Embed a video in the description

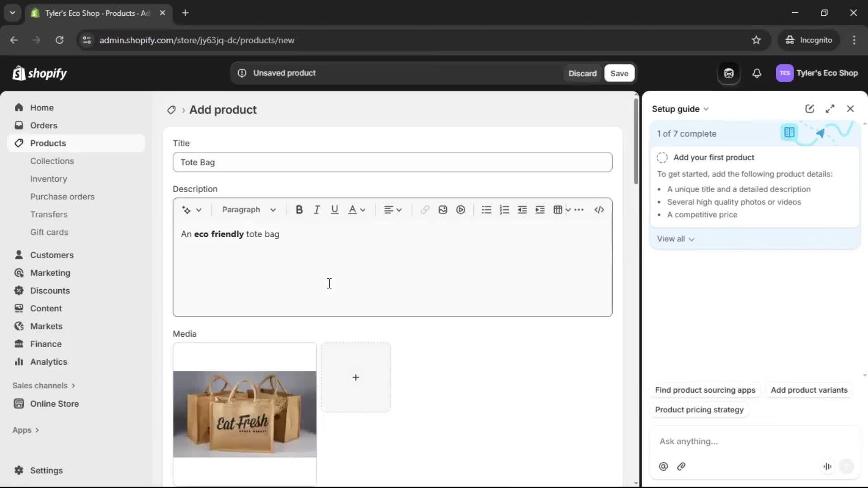[461, 210]
